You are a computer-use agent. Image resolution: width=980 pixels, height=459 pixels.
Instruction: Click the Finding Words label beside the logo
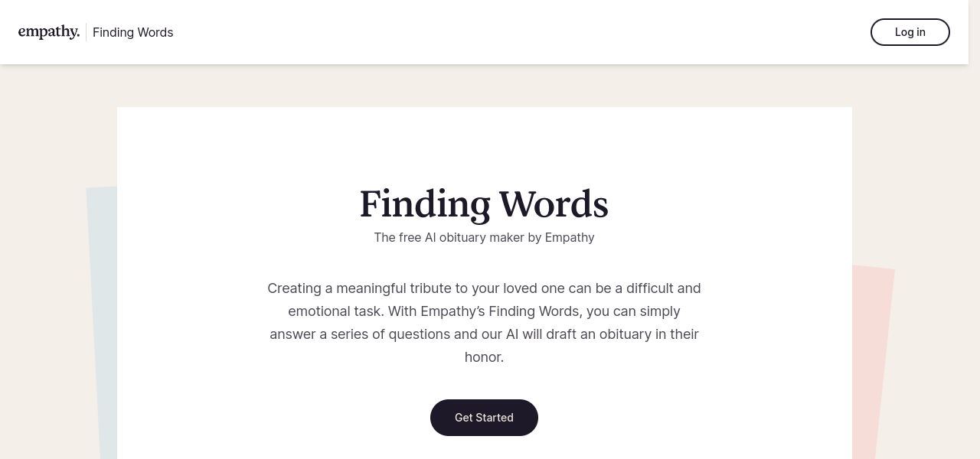click(132, 32)
